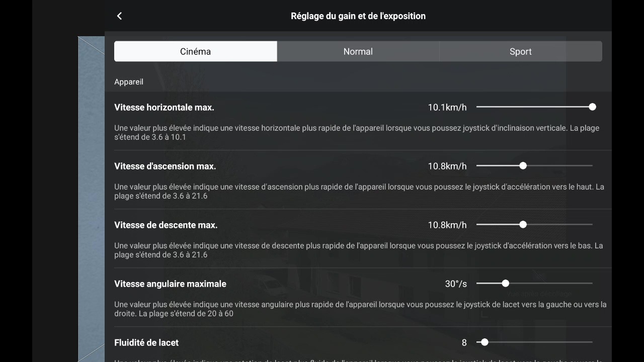Click the Vitesse d'ascension max. label

coord(165,166)
